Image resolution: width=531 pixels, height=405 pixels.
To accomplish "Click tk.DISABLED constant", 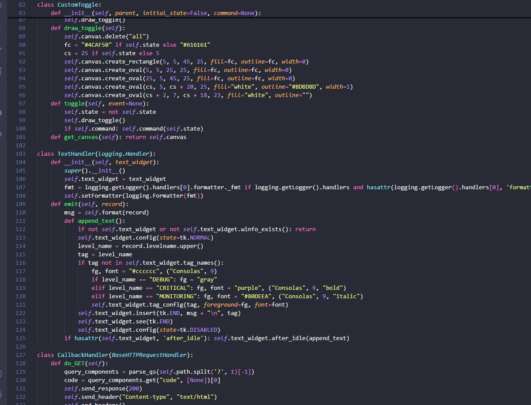I will 200,330.
